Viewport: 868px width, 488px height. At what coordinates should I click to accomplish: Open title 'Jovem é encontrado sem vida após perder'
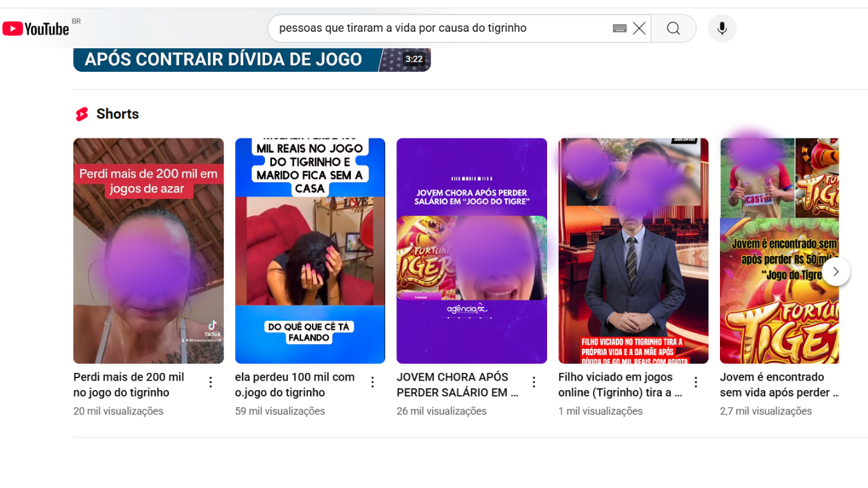click(779, 384)
